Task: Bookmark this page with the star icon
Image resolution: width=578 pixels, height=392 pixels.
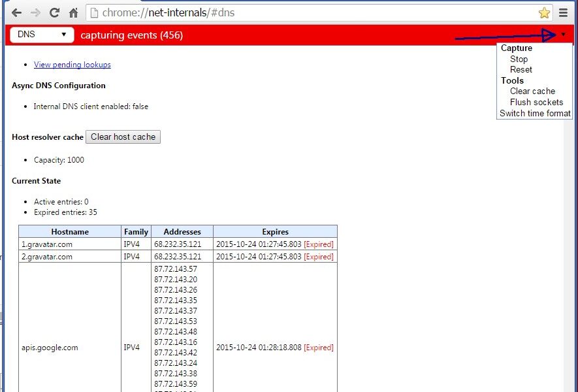Action: (x=545, y=12)
